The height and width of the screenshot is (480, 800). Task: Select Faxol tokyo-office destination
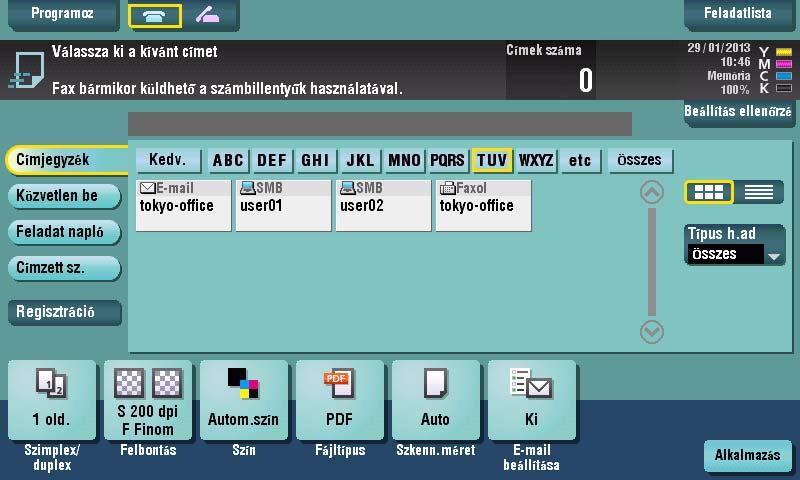[483, 205]
